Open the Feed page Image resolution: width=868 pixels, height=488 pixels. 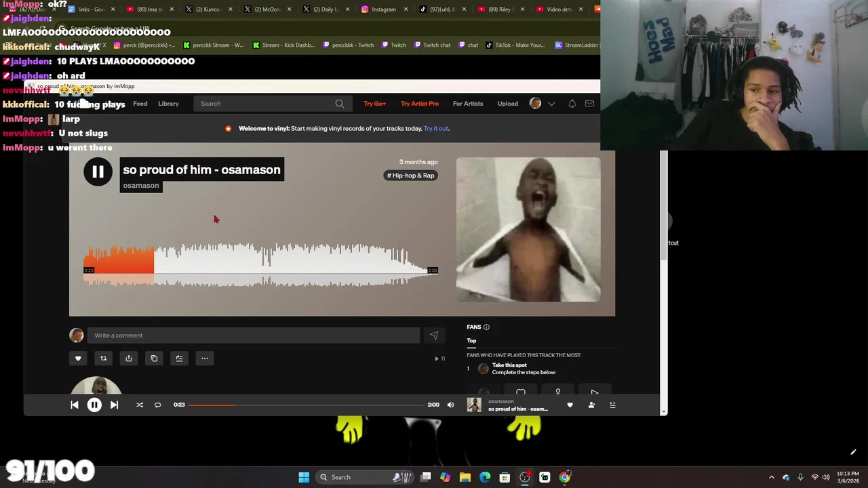click(140, 104)
